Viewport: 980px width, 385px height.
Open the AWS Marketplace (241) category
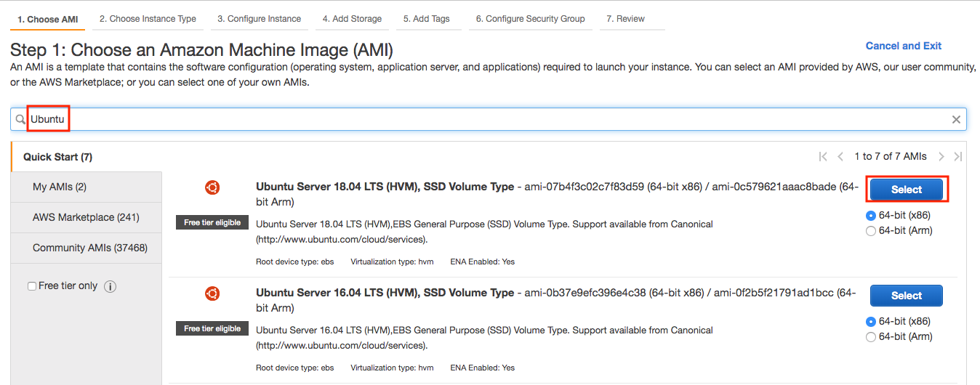pos(86,217)
